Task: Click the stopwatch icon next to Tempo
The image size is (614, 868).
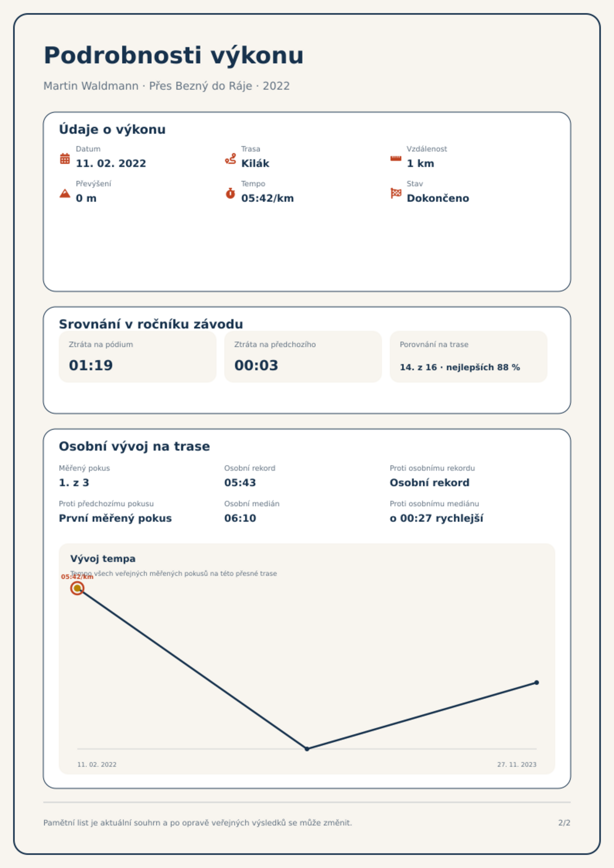Action: pyautogui.click(x=230, y=193)
